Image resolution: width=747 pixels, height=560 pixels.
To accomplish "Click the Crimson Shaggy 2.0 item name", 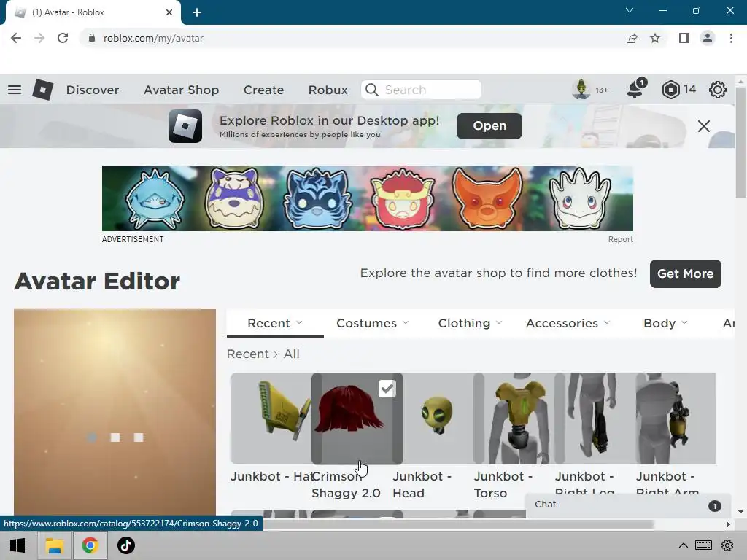I will click(346, 485).
